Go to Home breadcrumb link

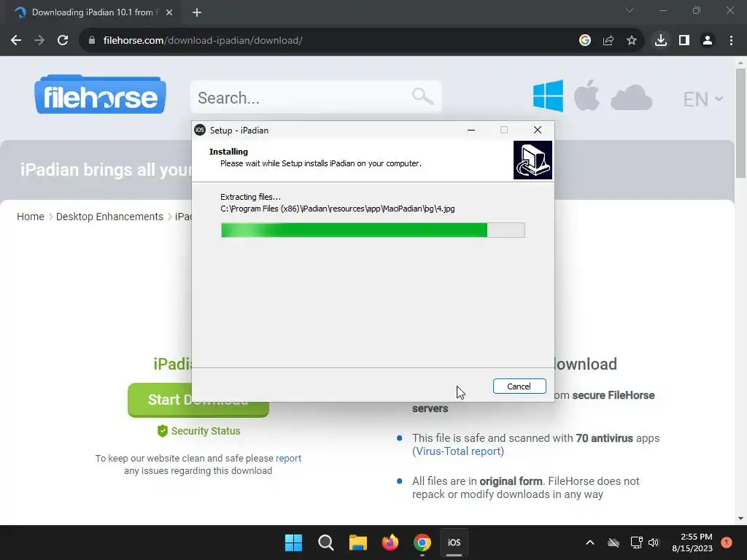(x=31, y=217)
